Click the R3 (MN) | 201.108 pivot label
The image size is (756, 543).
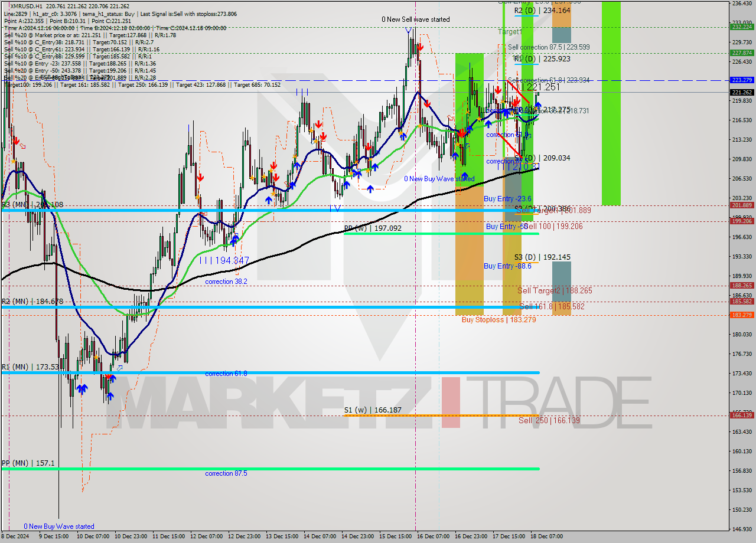[32, 205]
